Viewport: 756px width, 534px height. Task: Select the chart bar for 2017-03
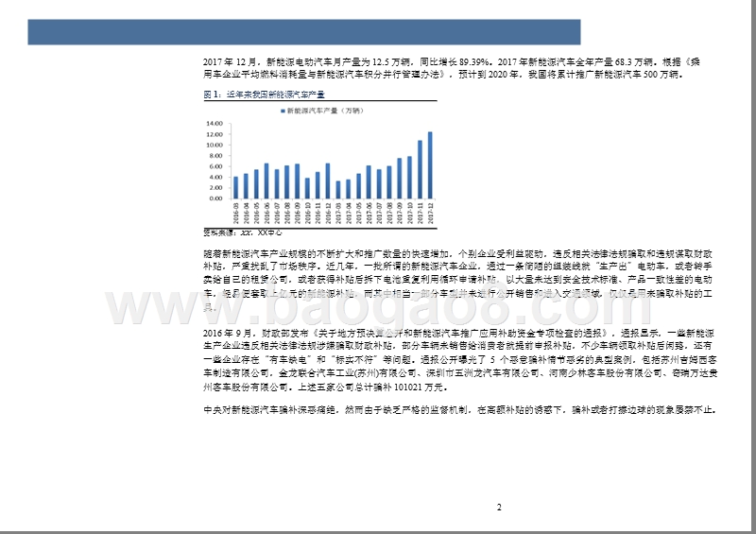click(x=338, y=190)
